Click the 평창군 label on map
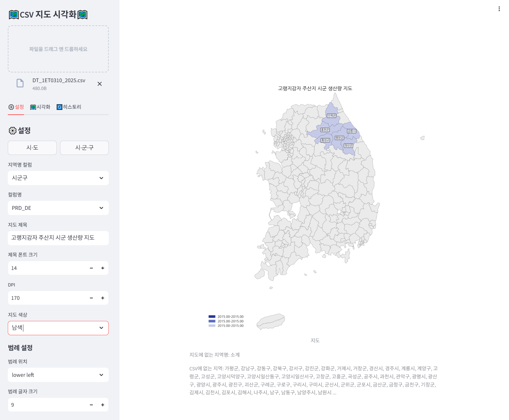The height and width of the screenshot is (420, 509). (339, 138)
